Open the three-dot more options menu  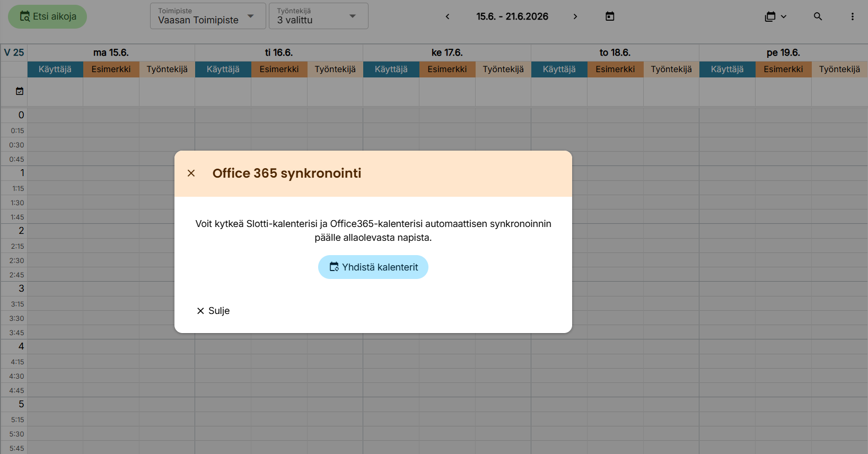(x=852, y=16)
